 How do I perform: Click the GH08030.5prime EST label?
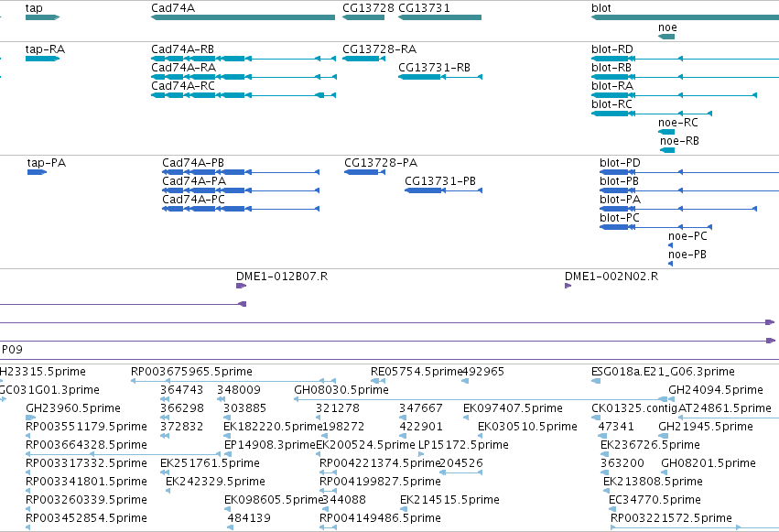tap(341, 390)
